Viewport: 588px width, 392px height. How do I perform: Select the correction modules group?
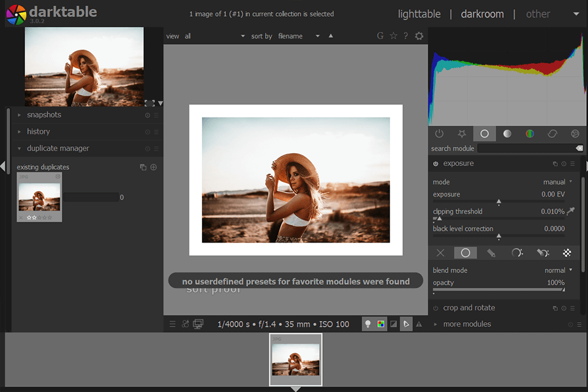coord(553,134)
